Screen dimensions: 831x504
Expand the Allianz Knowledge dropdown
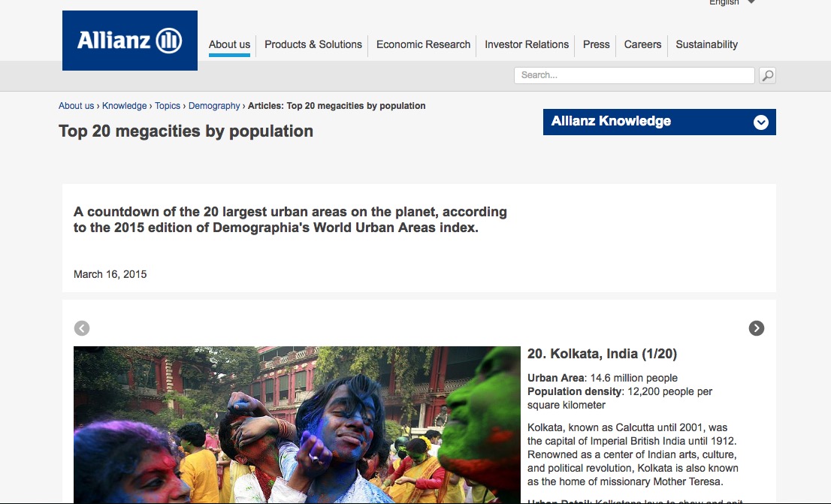coord(659,122)
